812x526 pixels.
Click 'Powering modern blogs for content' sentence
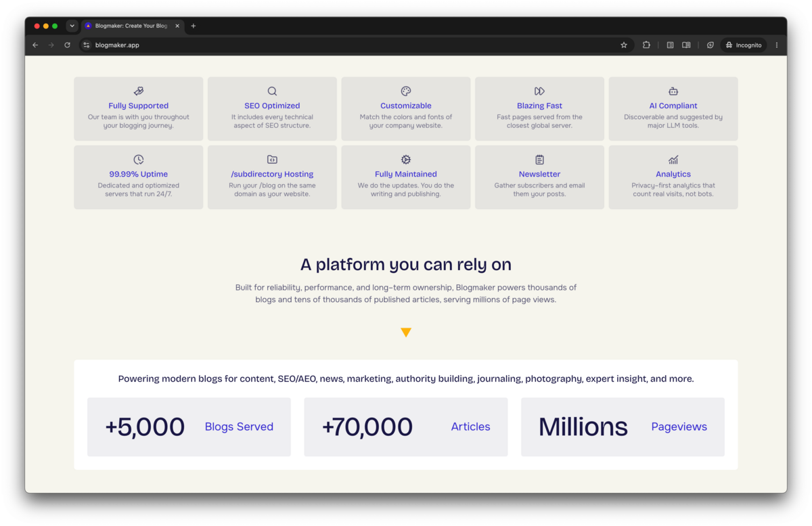tap(406, 378)
